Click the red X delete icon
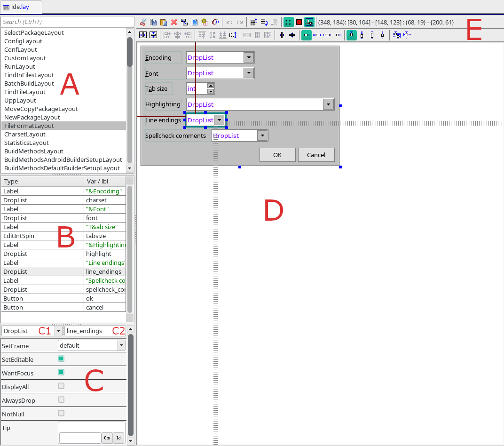Viewport: 504px width, 446px height. 174,22
